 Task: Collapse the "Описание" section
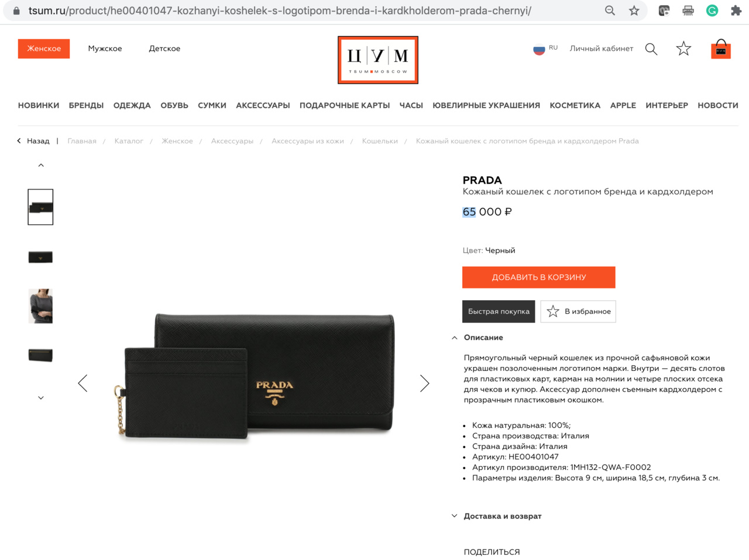pos(477,338)
